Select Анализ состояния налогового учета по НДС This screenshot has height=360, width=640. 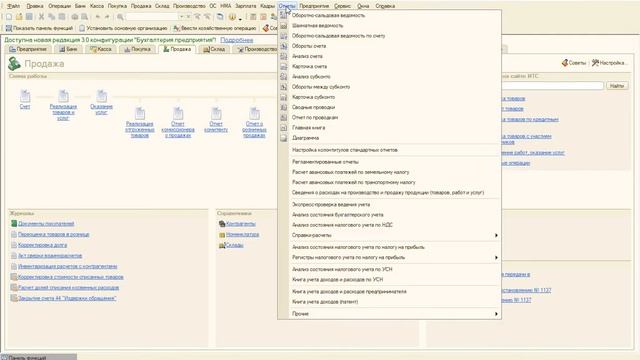coord(342,225)
